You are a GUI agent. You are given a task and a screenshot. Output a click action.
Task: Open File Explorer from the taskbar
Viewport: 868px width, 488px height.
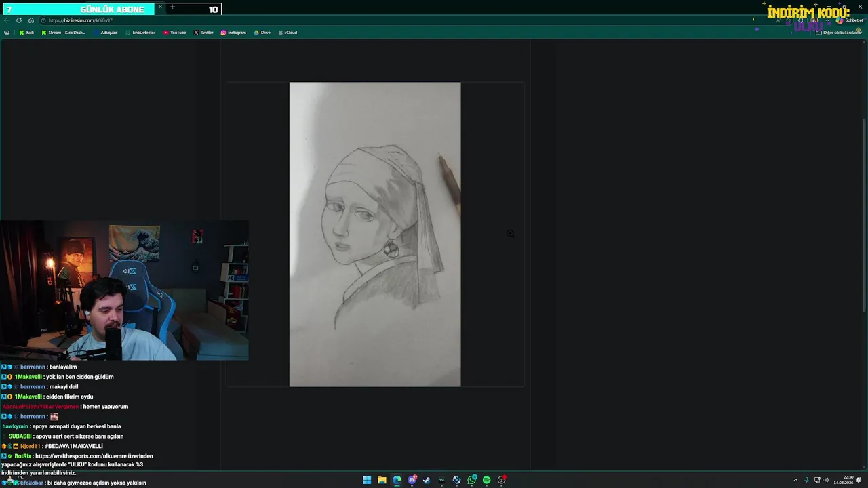click(x=382, y=480)
